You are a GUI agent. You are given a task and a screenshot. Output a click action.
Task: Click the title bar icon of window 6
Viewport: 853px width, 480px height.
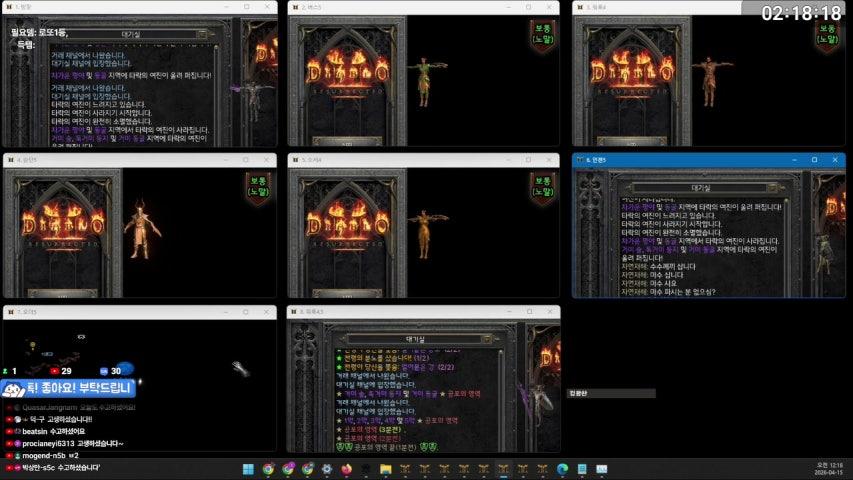click(x=580, y=160)
